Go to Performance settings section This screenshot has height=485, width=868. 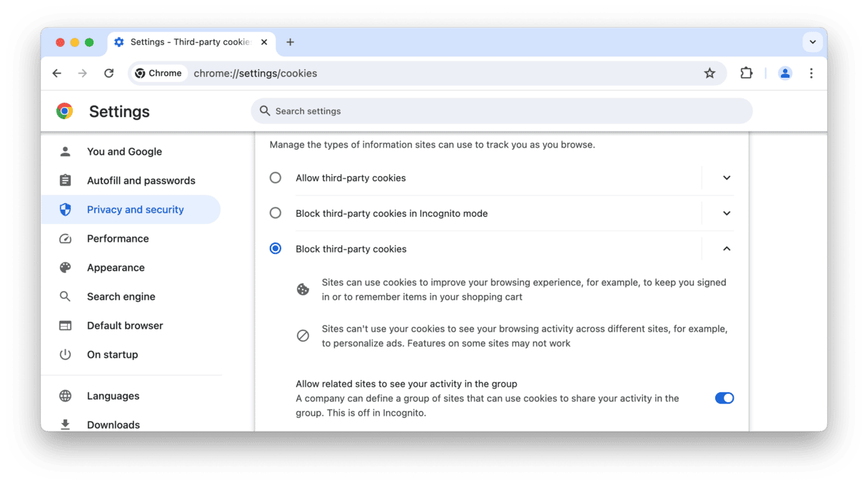[118, 238]
